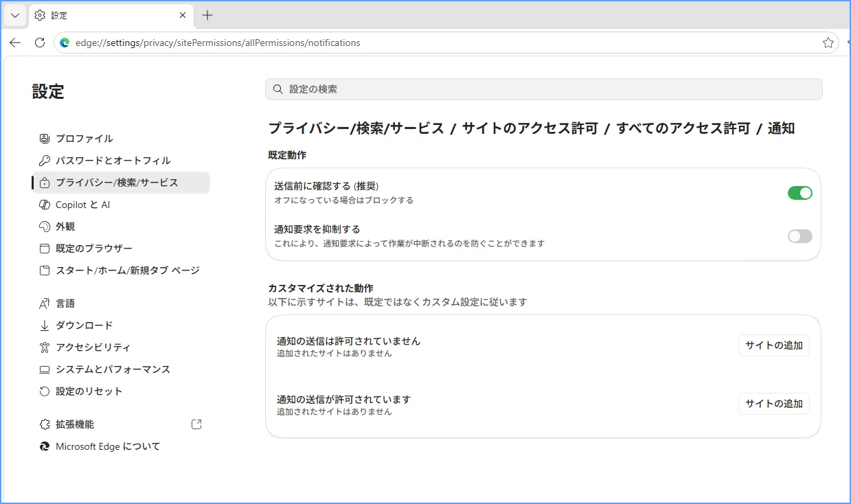Viewport: 851px width, 504px height.
Task: Click the 拡張機能 puzzle icon
Action: tap(45, 424)
